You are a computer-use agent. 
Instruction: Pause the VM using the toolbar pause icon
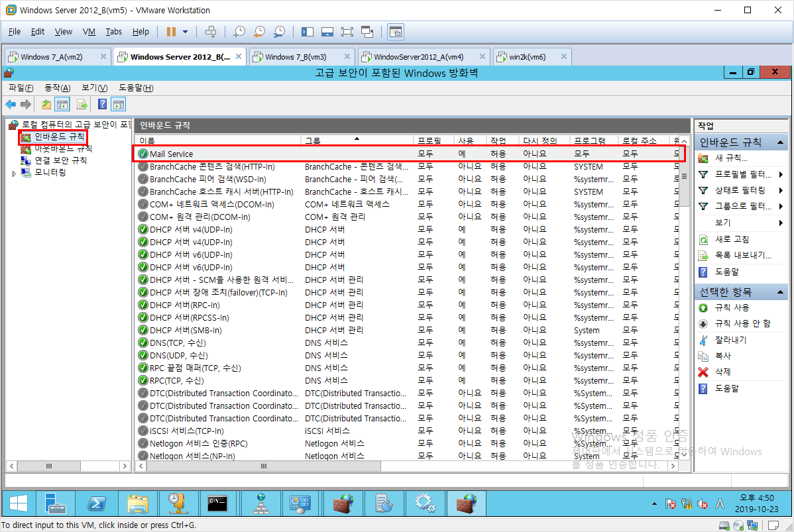tap(171, 32)
